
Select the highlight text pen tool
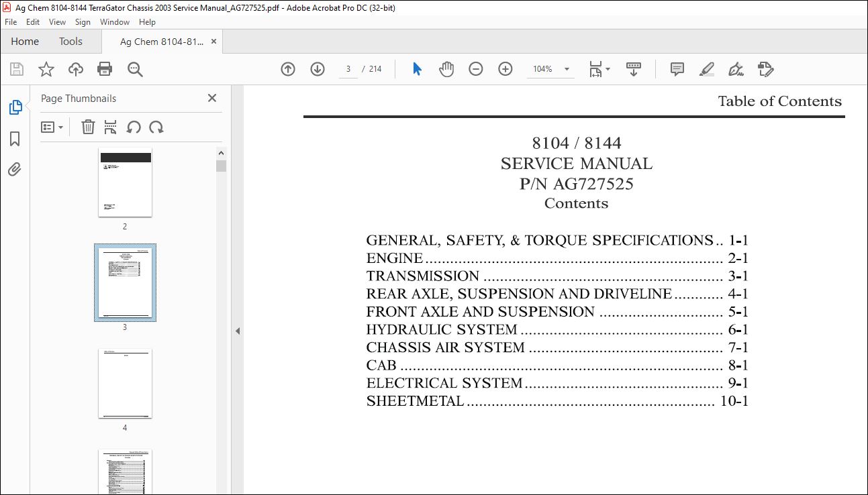click(706, 69)
